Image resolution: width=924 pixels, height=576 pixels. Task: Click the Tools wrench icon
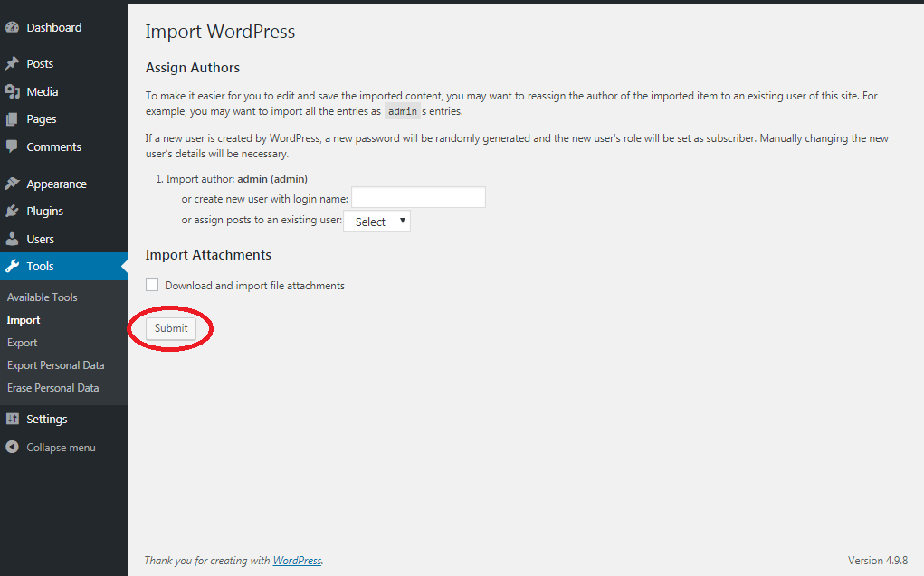point(12,266)
